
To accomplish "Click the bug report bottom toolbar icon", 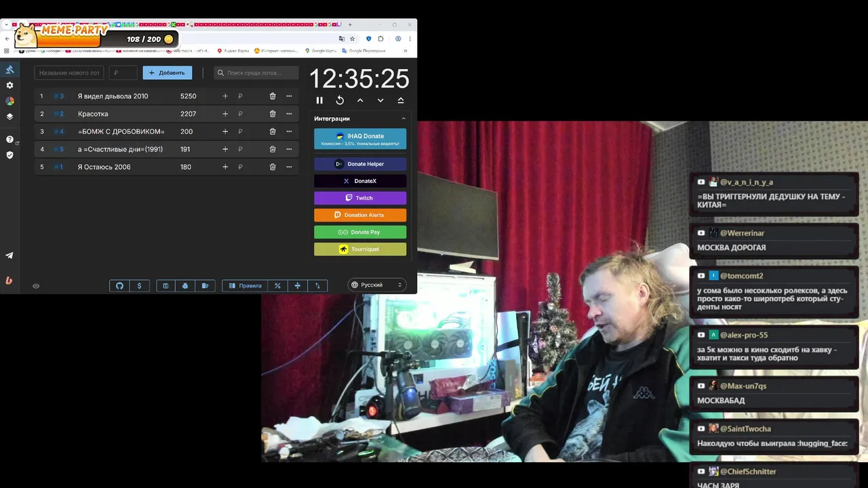I will [x=185, y=286].
